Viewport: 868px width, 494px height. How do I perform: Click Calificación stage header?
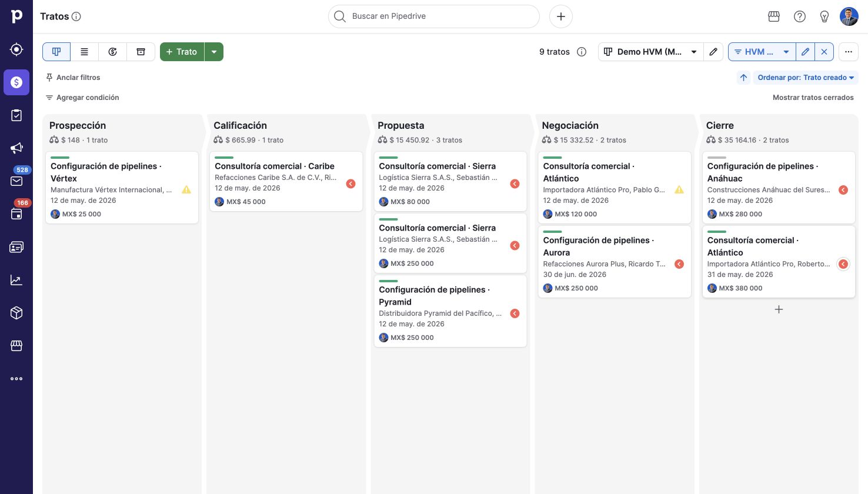240,125
